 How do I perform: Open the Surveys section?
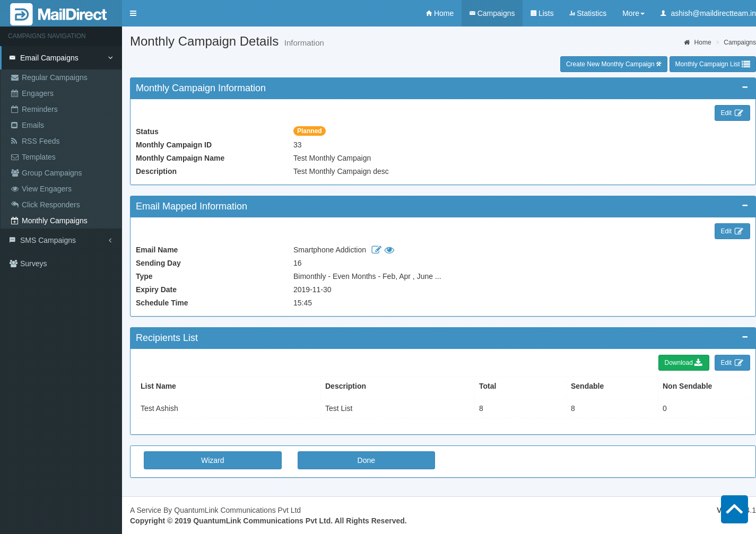coord(33,264)
